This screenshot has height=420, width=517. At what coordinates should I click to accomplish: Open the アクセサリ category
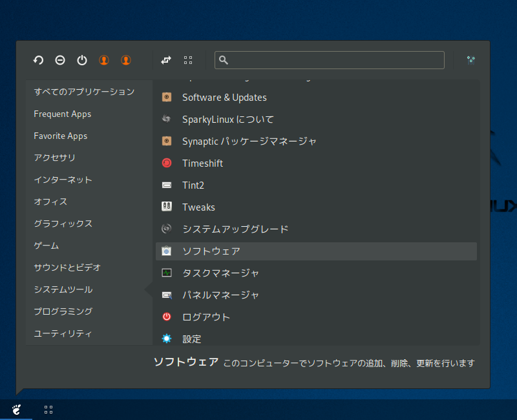[x=55, y=158]
